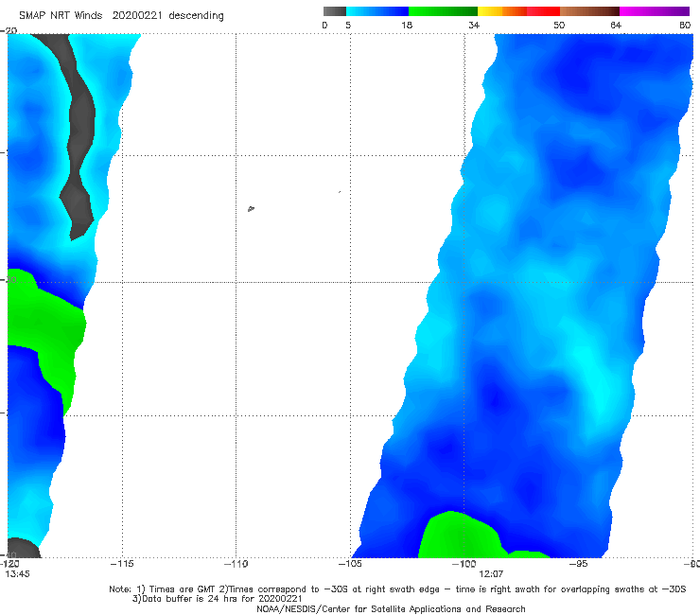Click the gray segment of the color scale
700x615 pixels.
coord(334,11)
